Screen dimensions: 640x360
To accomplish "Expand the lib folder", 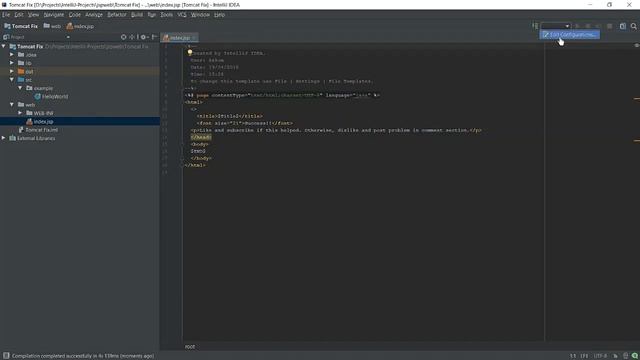I will 12,63.
